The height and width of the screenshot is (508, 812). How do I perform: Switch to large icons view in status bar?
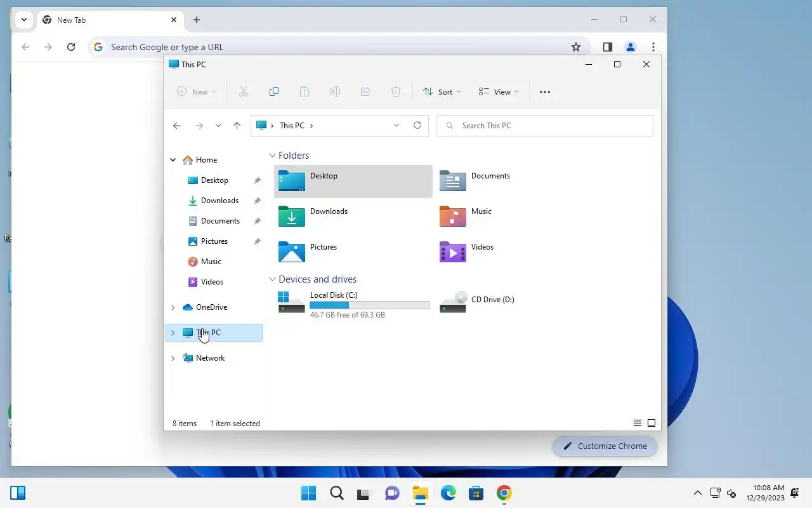652,423
